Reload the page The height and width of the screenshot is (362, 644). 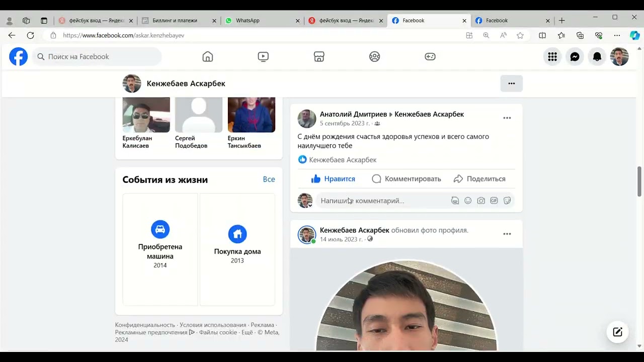[31, 36]
